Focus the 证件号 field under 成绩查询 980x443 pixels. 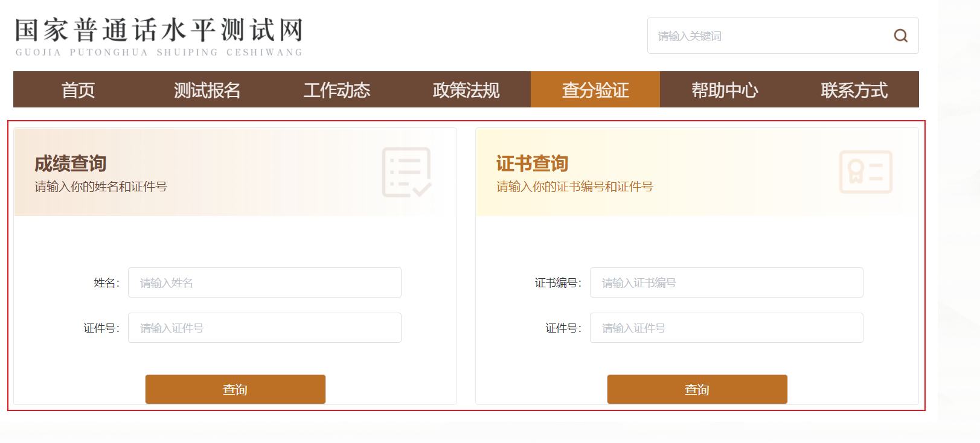[x=264, y=328]
